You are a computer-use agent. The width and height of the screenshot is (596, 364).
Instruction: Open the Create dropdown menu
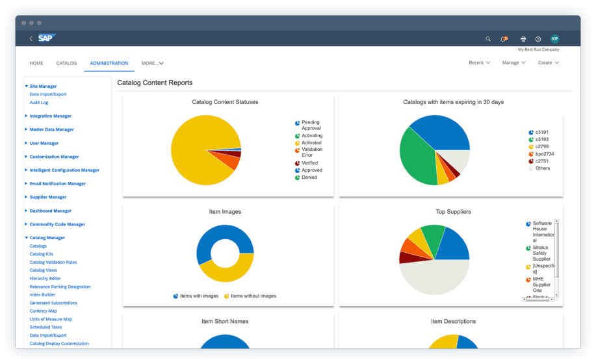[549, 63]
